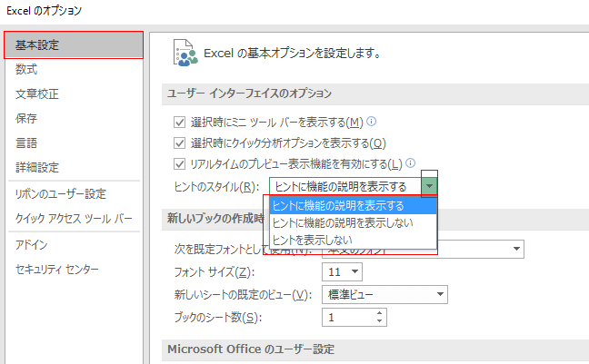Click the Excel basic options header icon
Screen dimensions: 589x364
coord(185,53)
